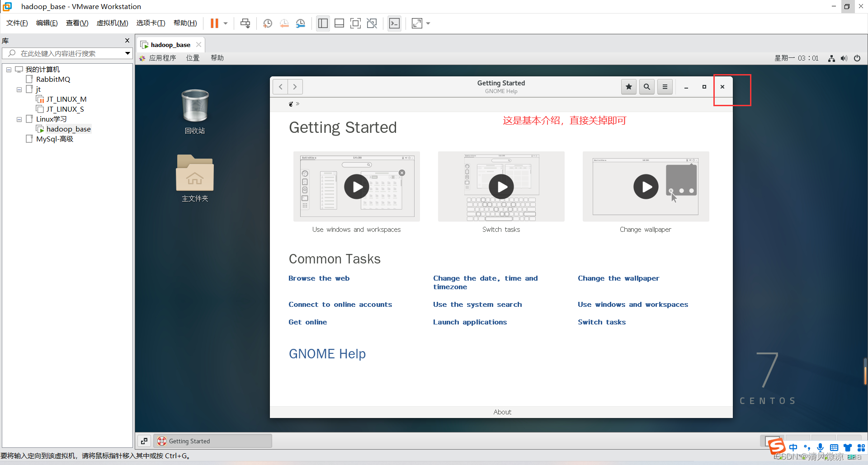Image resolution: width=868 pixels, height=465 pixels.
Task: Click the clock 星期一 03:01
Action: pos(797,58)
